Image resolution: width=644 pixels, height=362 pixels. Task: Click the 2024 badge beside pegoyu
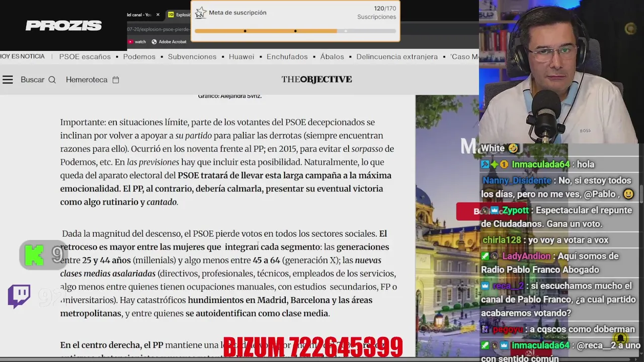[x=485, y=329]
